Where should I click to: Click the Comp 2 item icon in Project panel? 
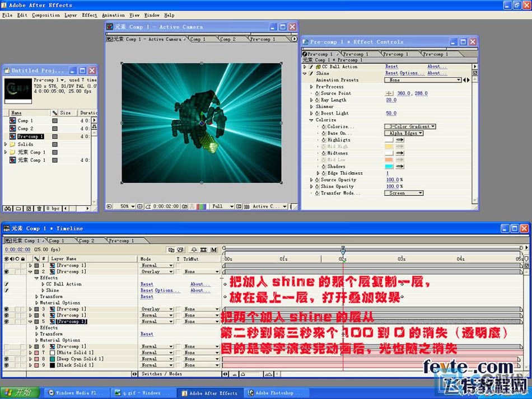pos(12,129)
